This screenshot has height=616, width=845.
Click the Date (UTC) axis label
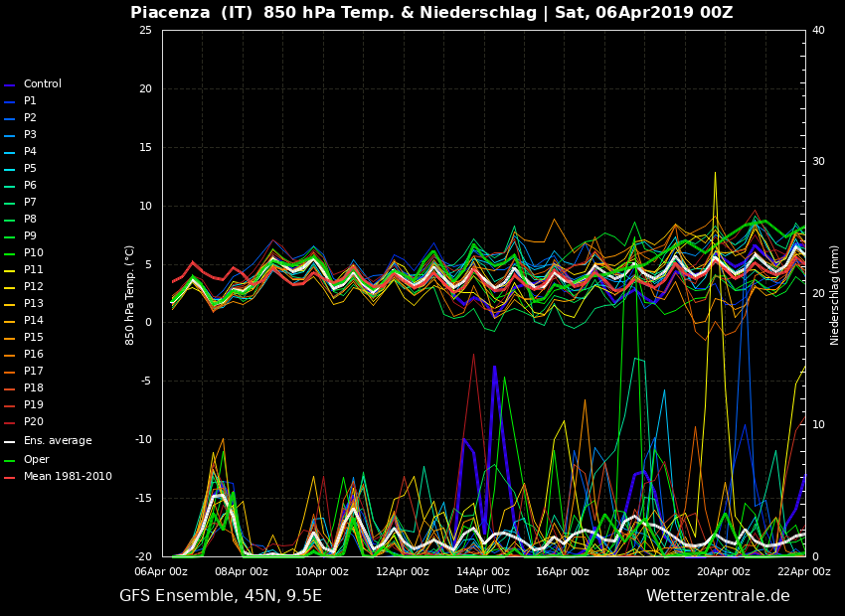click(x=483, y=589)
